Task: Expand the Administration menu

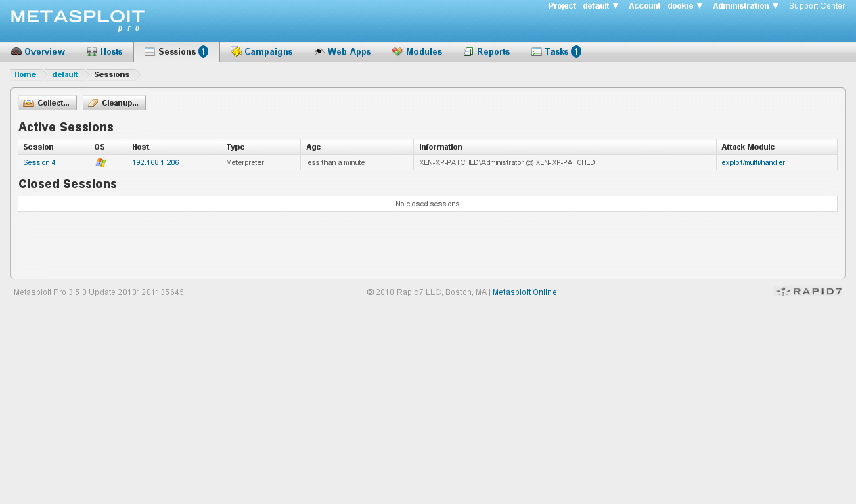Action: coord(744,6)
